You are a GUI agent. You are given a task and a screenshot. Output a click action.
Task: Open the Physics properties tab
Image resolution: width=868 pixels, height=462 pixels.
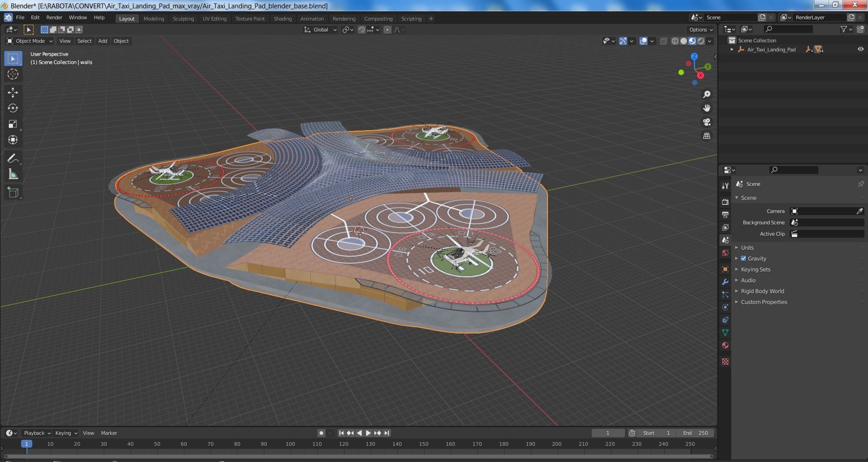pyautogui.click(x=725, y=307)
